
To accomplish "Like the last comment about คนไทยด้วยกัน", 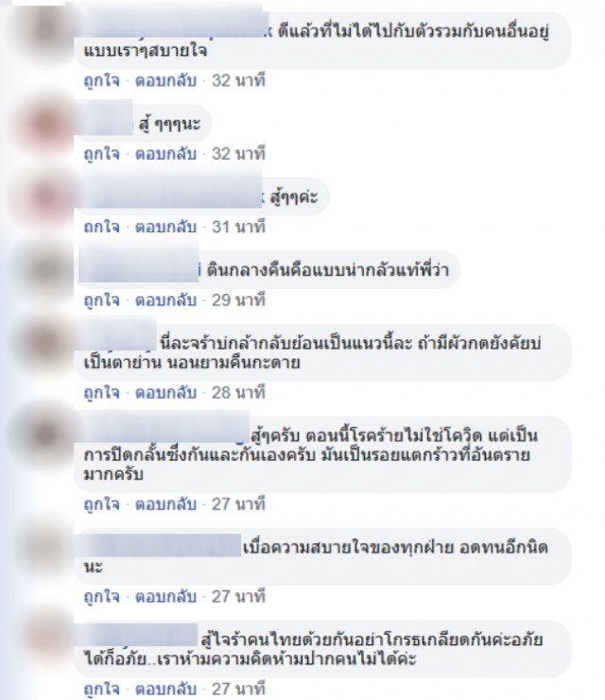I will 102,689.
